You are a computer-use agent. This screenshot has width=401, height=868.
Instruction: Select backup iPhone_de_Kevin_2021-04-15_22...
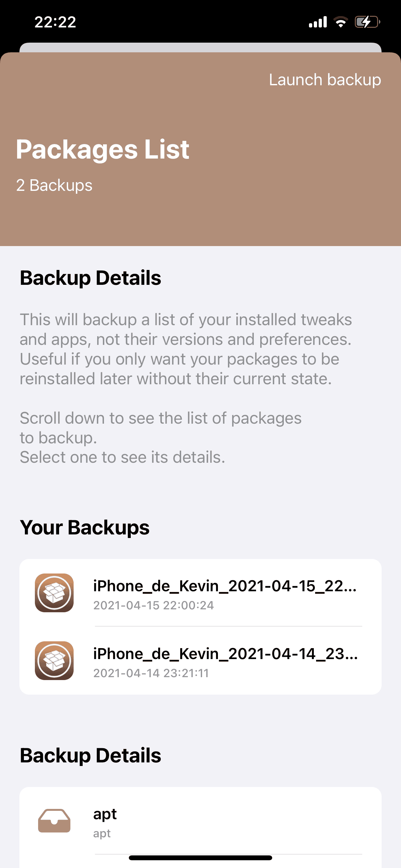tap(200, 593)
